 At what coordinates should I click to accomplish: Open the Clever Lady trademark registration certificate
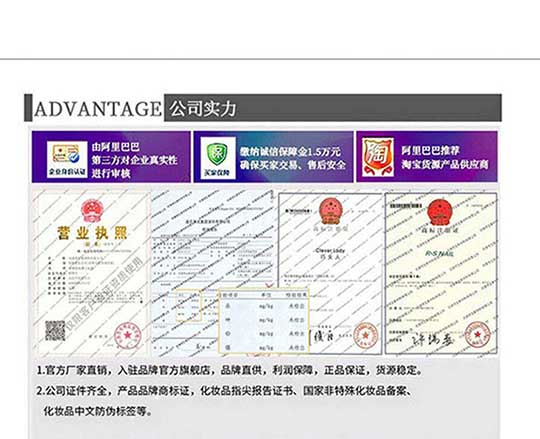330,274
